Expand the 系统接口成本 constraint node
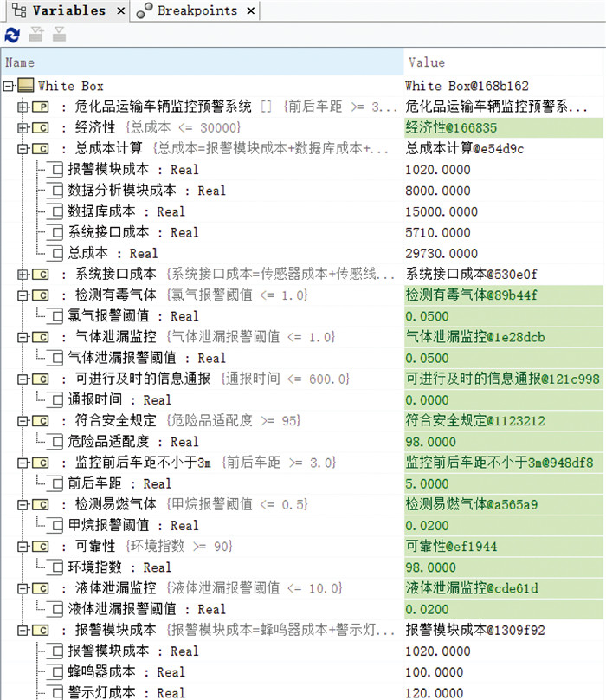 click(x=23, y=274)
